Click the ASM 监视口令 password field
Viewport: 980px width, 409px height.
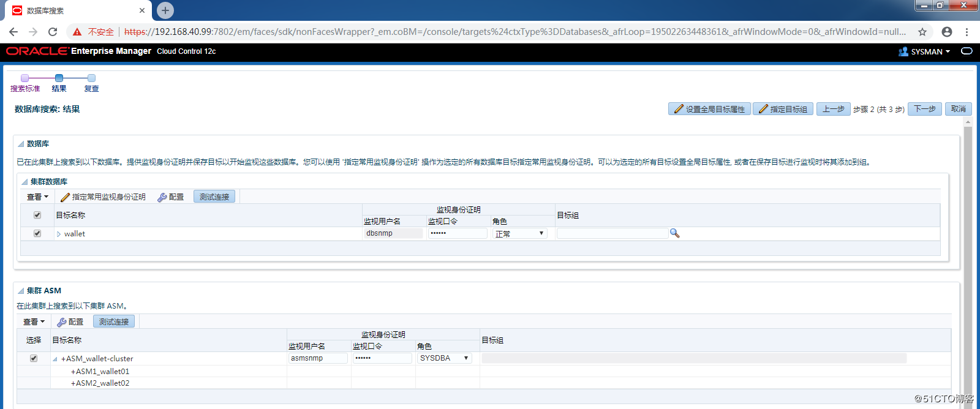(x=382, y=358)
